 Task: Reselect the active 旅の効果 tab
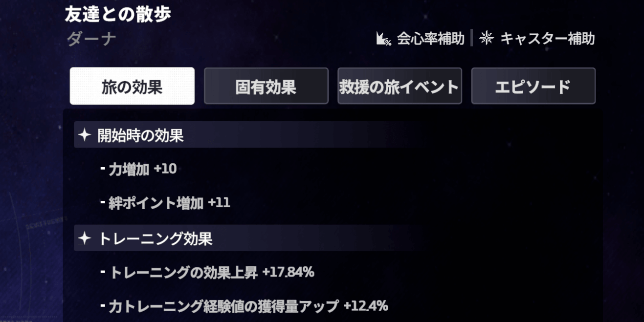coord(133,86)
